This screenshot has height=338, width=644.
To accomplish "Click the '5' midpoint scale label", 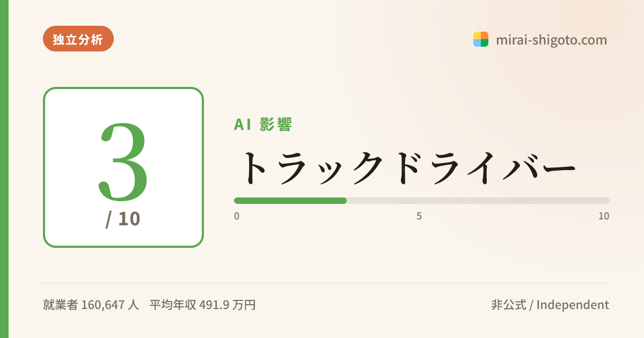I will tap(419, 216).
